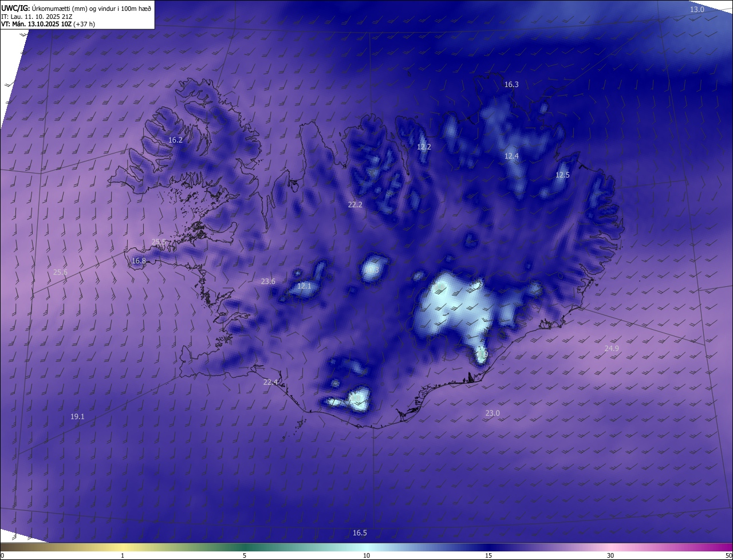Image resolution: width=733 pixels, height=560 pixels.
Task: Click the color scale tick label 30
Action: pyautogui.click(x=610, y=556)
